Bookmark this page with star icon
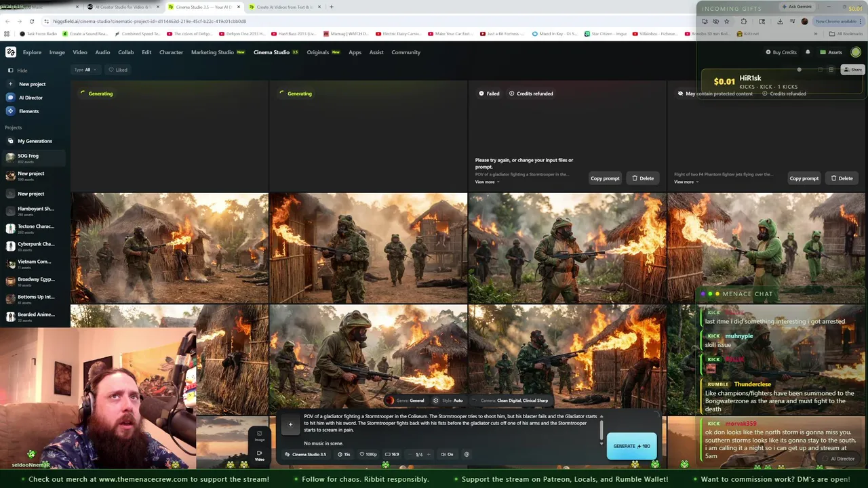This screenshot has height=488, width=868. 726,21
